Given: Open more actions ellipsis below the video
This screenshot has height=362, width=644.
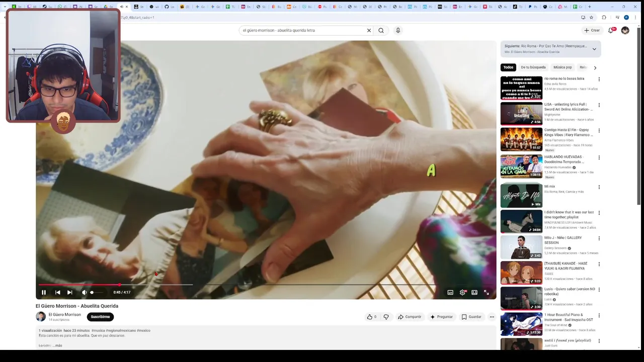Looking at the screenshot, I should 492,317.
